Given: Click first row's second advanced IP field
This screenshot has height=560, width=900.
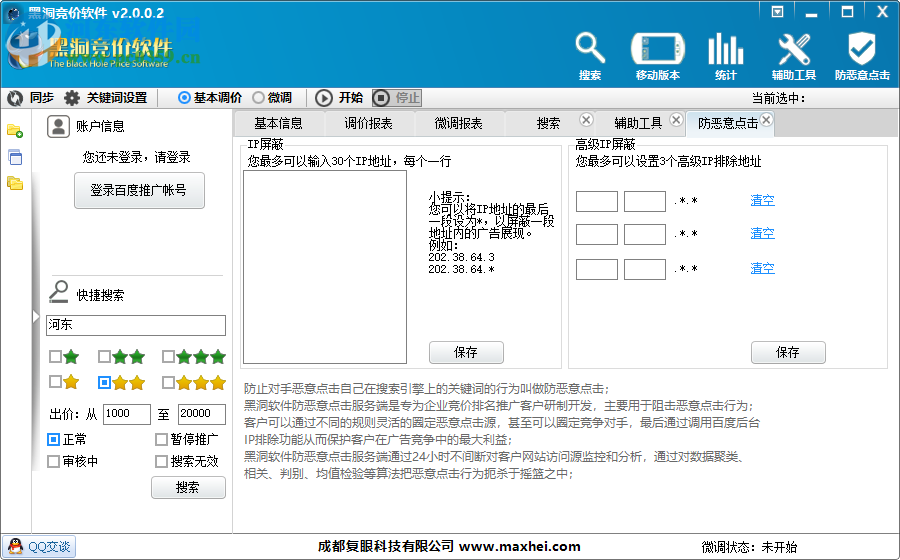Looking at the screenshot, I should [645, 201].
